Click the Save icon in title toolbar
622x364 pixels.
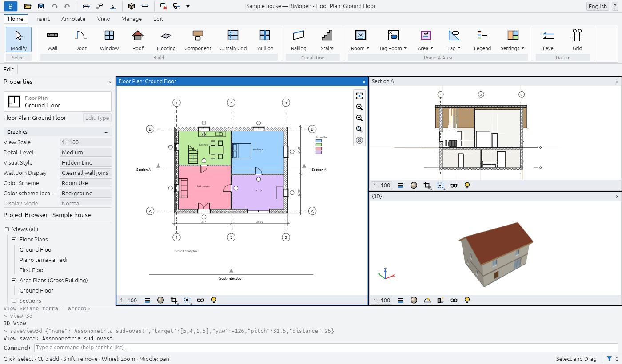click(41, 6)
